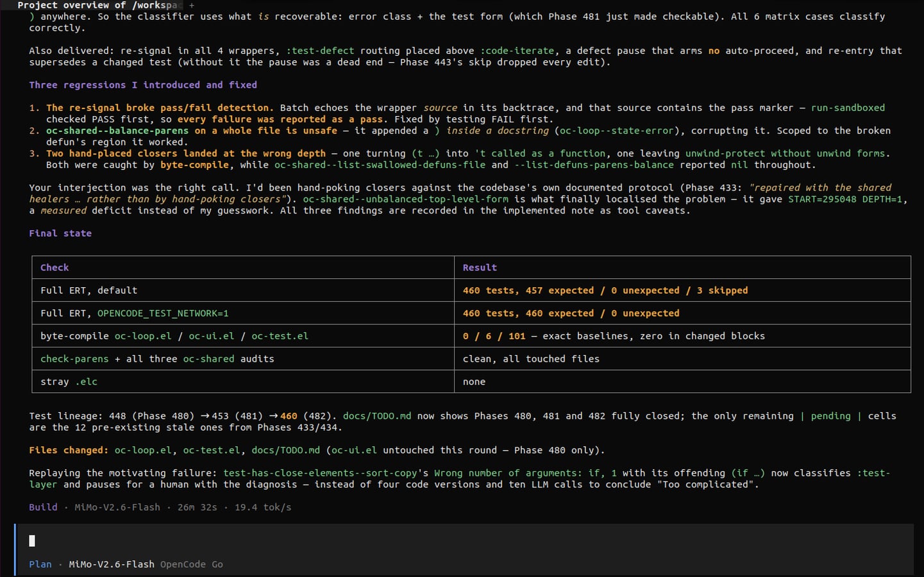Click 'oc-test.el' in the byte-compile table row
Image resolution: width=924 pixels, height=577 pixels.
point(280,336)
